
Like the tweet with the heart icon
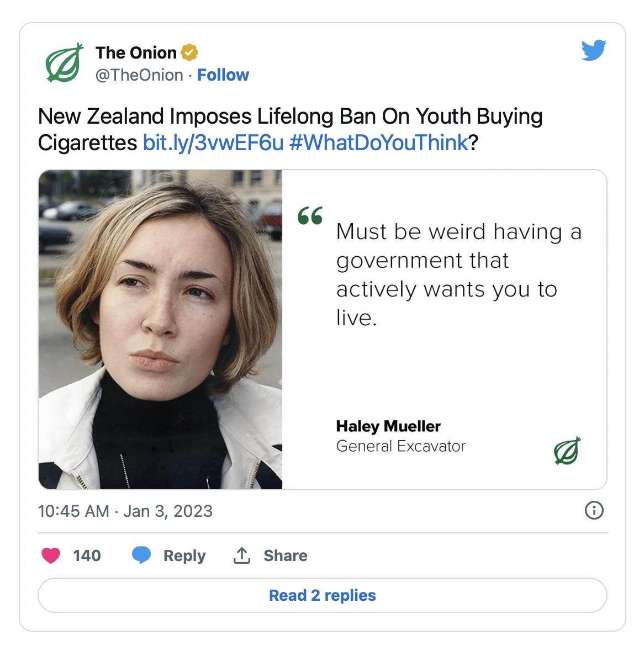point(51,556)
